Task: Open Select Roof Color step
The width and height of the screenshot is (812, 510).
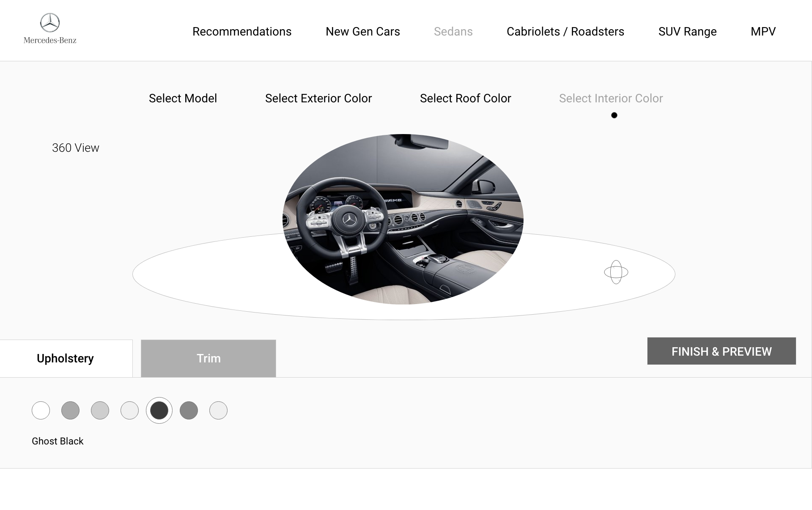Action: click(465, 99)
